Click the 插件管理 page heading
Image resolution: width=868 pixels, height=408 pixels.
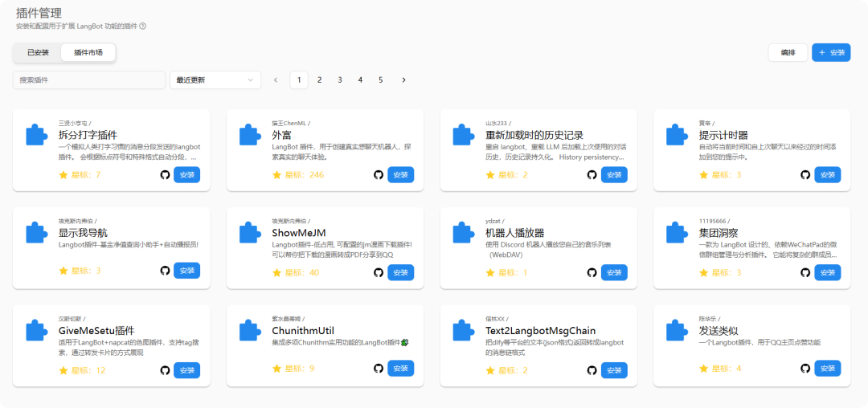pos(39,13)
